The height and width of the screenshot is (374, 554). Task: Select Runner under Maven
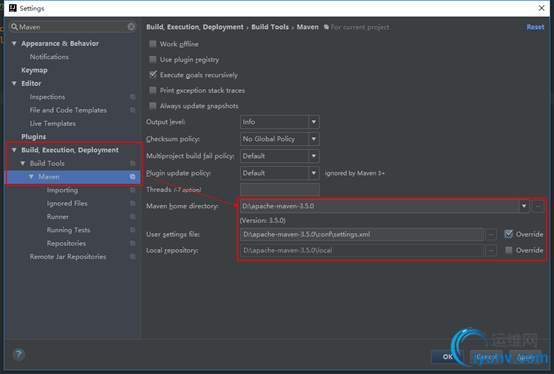(x=58, y=217)
